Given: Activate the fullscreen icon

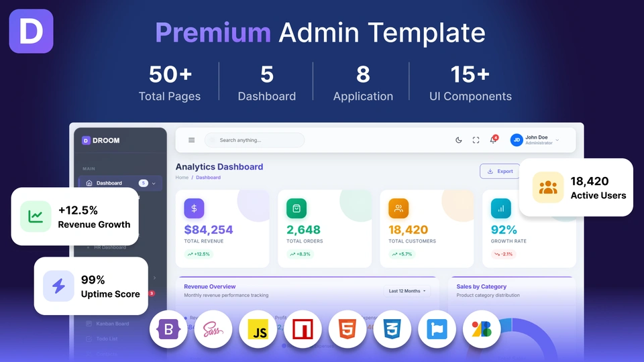Looking at the screenshot, I should click(476, 140).
